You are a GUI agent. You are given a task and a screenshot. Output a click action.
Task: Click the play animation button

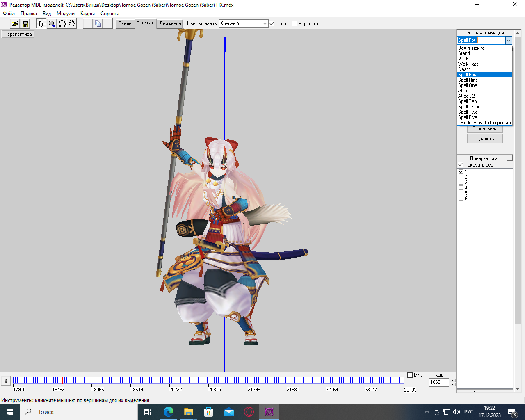coord(6,381)
